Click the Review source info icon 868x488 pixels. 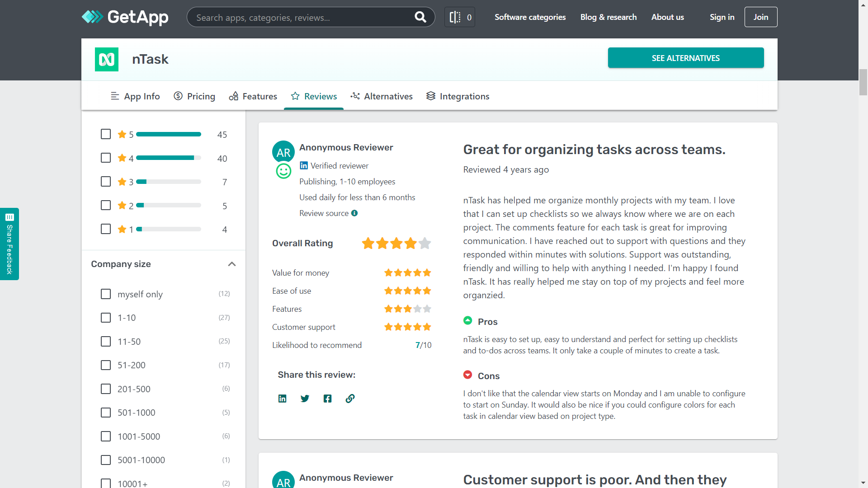354,213
